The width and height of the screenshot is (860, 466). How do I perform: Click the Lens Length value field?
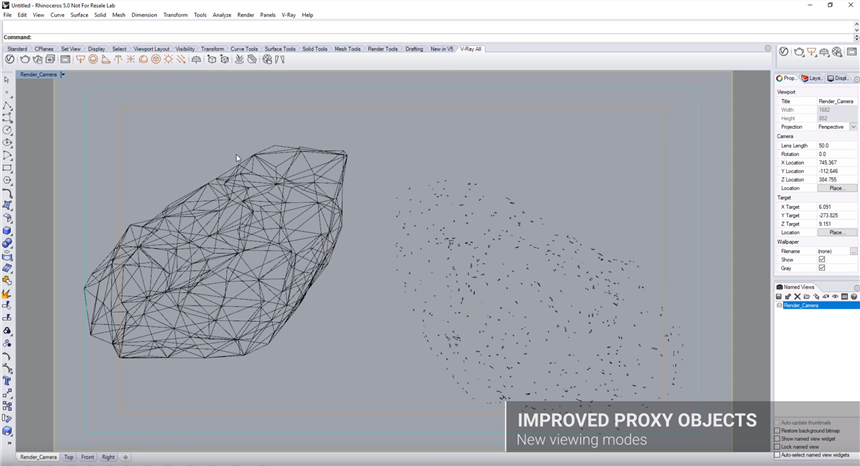point(836,146)
